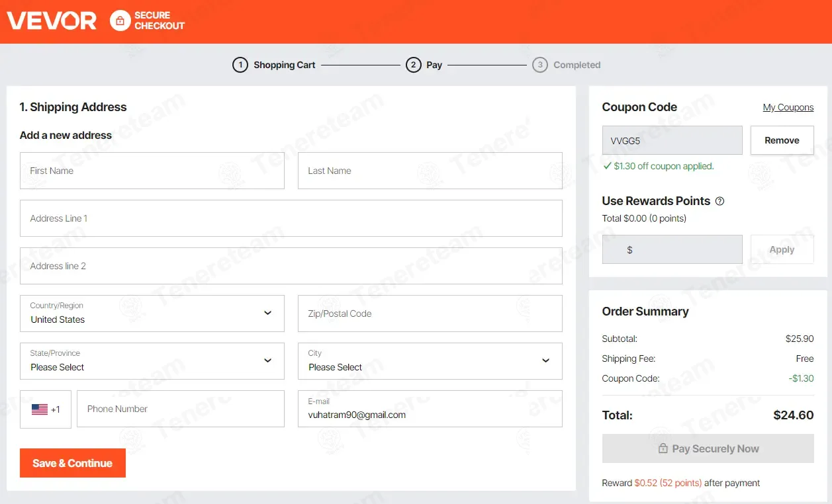Click the '$1.30 off coupon applied.' message
The width and height of the screenshot is (832, 504).
(664, 166)
